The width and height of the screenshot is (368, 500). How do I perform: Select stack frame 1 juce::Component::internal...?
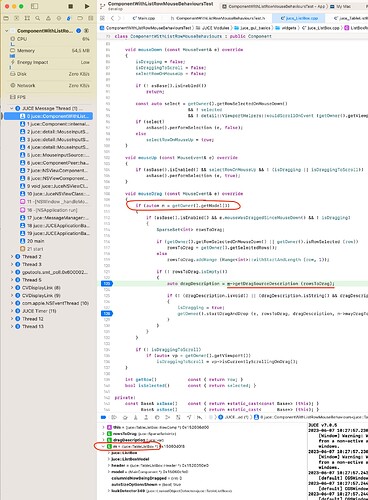point(54,124)
